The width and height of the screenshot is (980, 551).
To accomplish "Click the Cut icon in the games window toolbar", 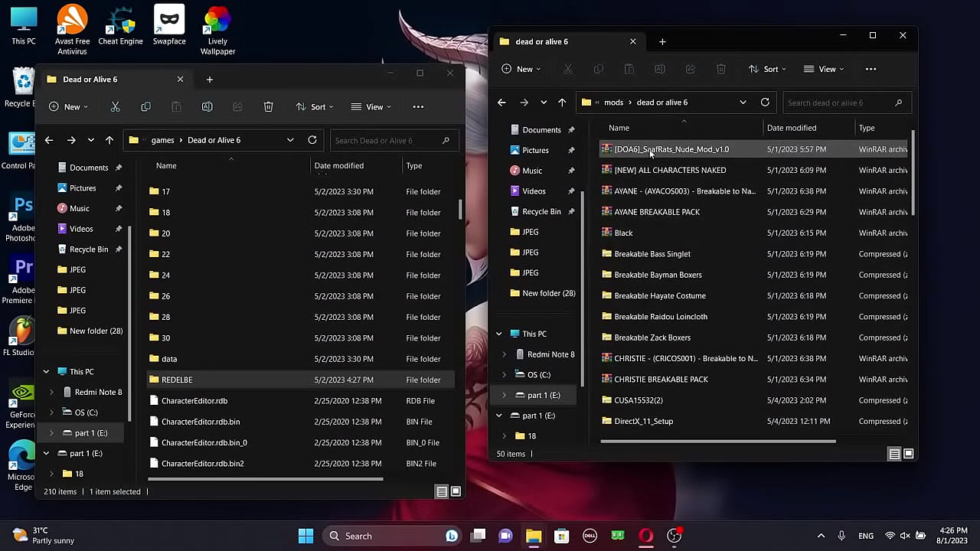I will 115,107.
